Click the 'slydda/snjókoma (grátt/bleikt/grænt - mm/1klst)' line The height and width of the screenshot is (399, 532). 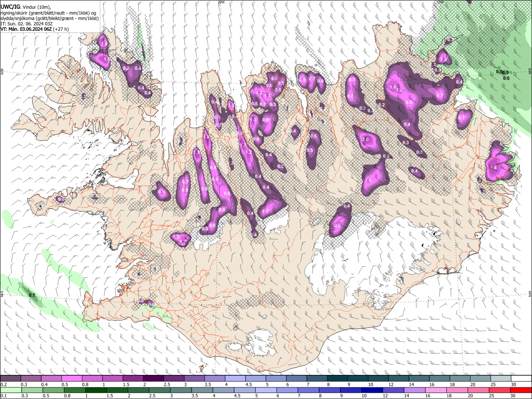[49, 18]
